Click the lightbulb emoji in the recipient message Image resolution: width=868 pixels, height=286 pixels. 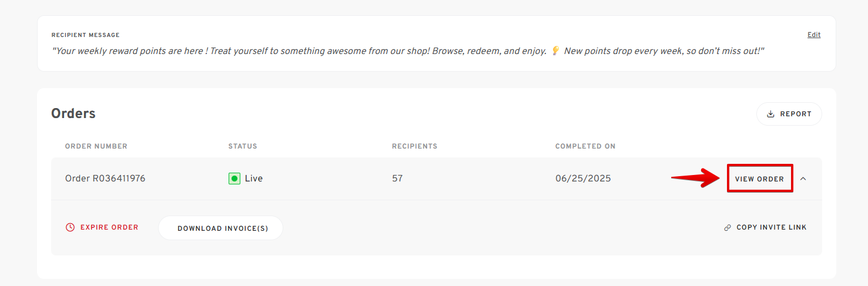pyautogui.click(x=555, y=51)
